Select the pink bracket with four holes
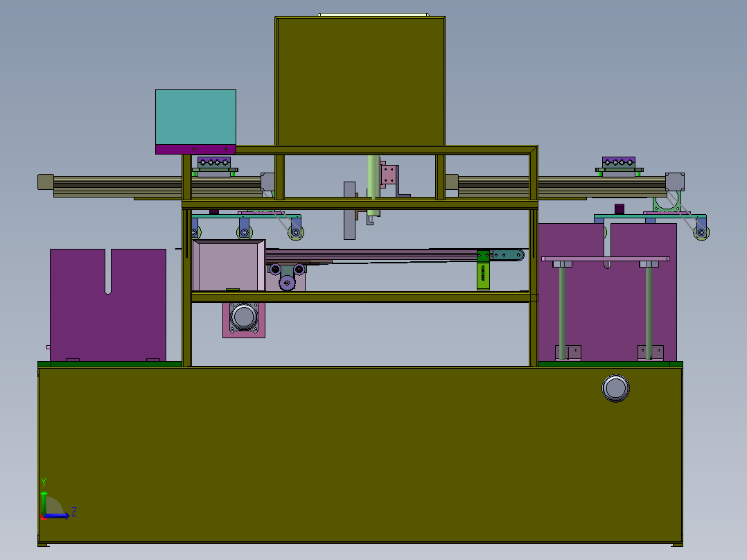 pyautogui.click(x=388, y=175)
